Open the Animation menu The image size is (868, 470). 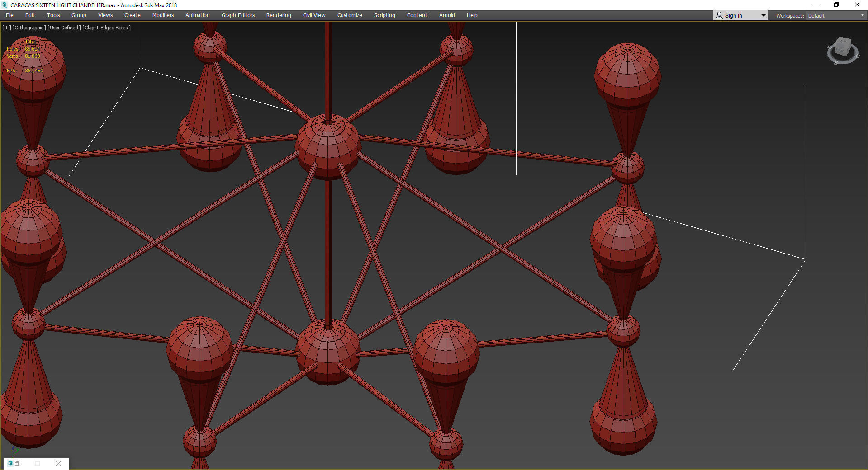(198, 15)
